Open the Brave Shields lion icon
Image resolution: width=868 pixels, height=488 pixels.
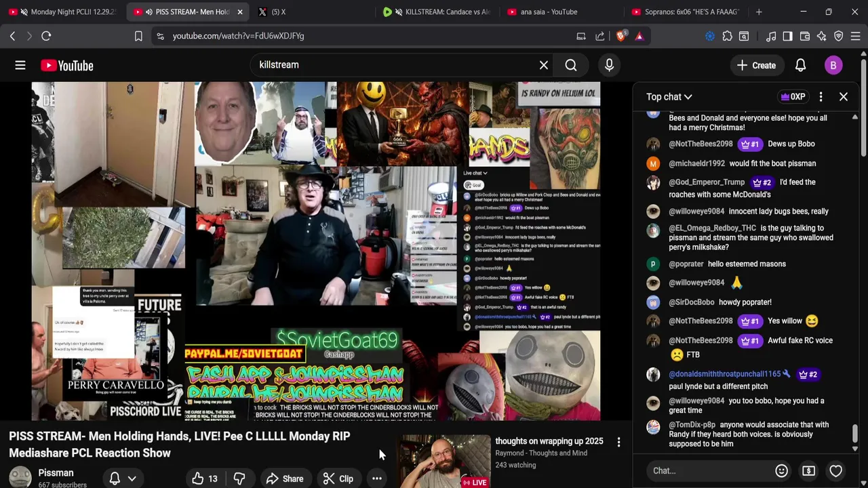tap(620, 36)
